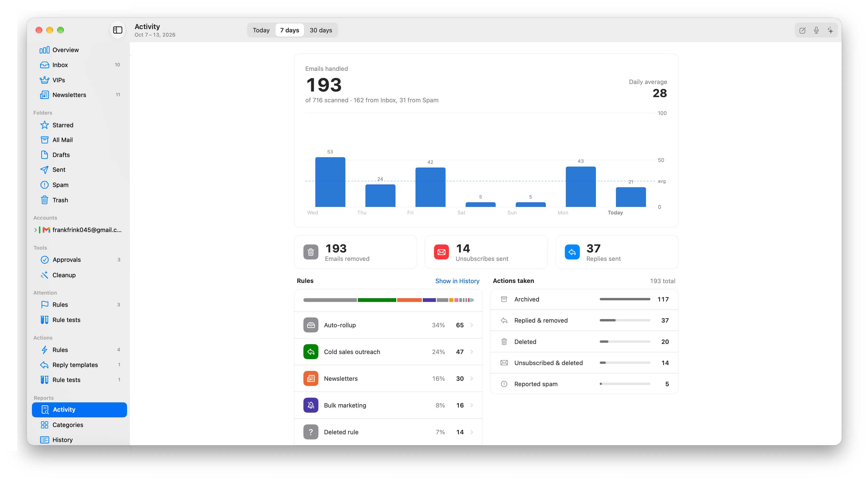Switch to the 30 days tab
This screenshot has height=480, width=868.
[x=321, y=30]
